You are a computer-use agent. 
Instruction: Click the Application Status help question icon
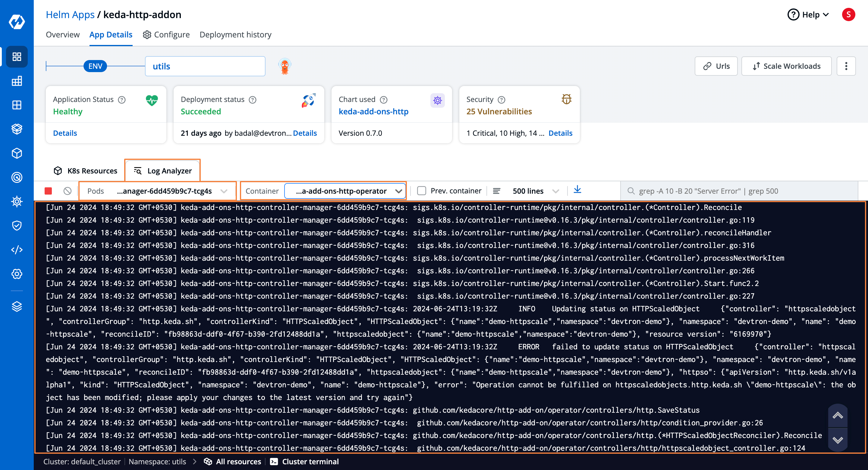(x=122, y=100)
